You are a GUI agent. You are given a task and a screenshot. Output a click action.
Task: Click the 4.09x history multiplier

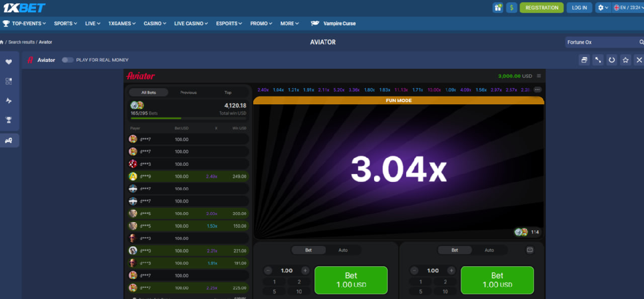point(466,90)
